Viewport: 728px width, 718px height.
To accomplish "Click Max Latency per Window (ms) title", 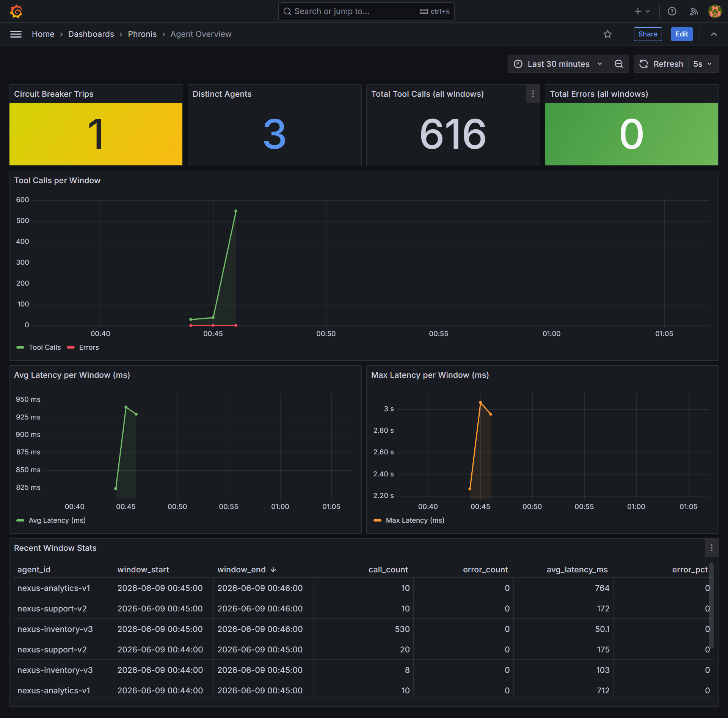I will tap(430, 375).
